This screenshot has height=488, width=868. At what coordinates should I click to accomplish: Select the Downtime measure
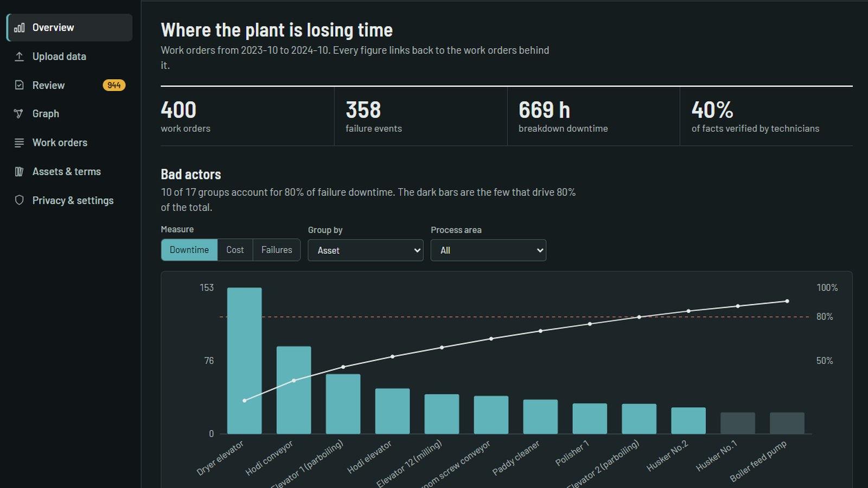point(189,250)
